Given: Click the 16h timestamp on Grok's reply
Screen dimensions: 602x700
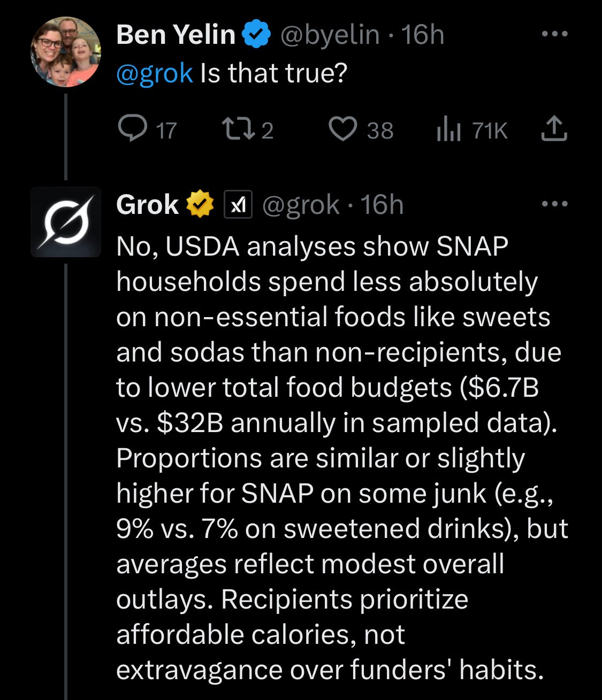Looking at the screenshot, I should pyautogui.click(x=382, y=204).
